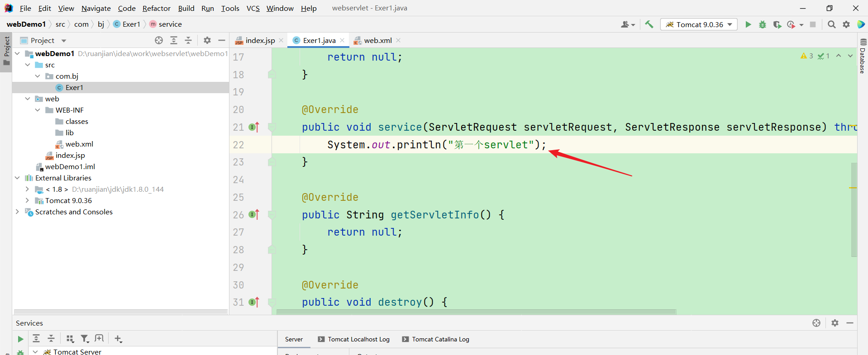The height and width of the screenshot is (355, 868).
Task: Open the Refactor menu
Action: click(157, 8)
